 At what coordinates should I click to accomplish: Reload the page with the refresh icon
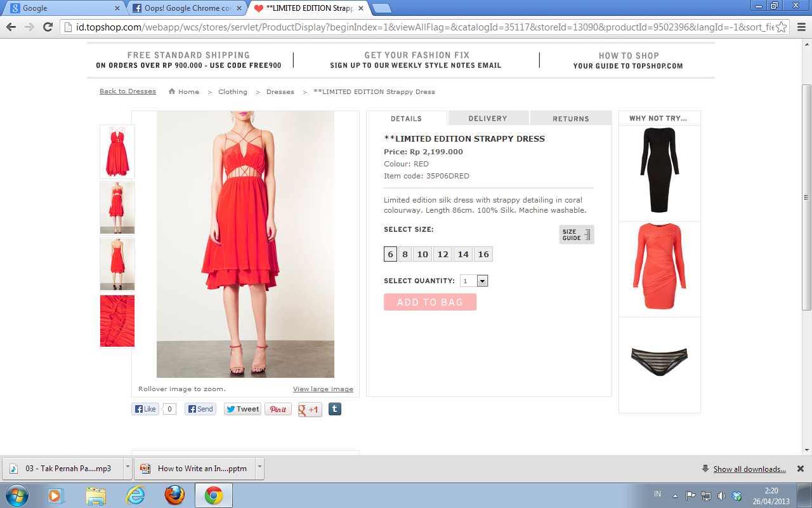click(48, 27)
